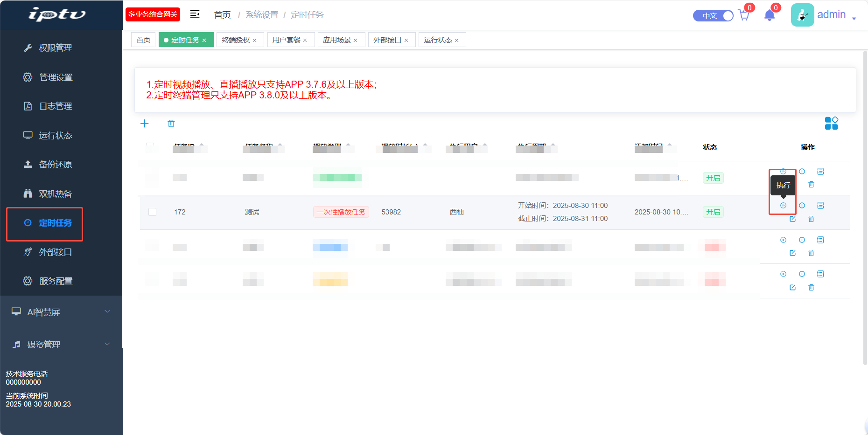Click the batch delete trash icon above table

(x=171, y=124)
